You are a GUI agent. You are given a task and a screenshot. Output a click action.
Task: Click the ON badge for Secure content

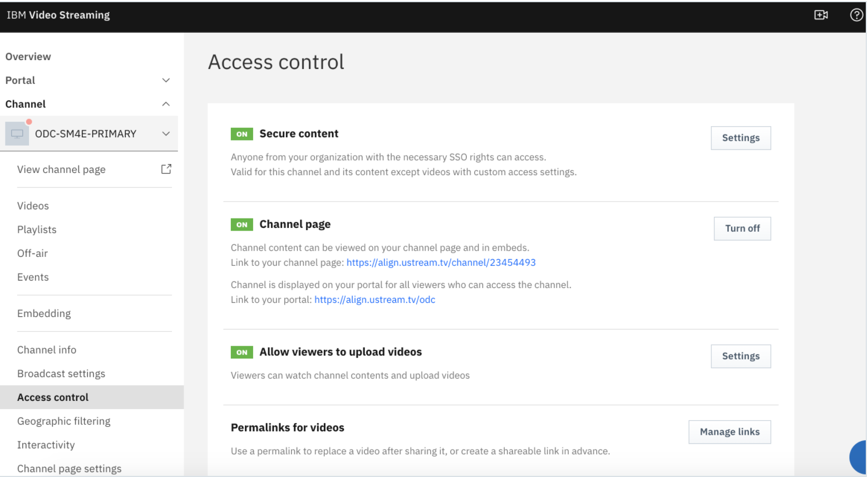pos(241,134)
